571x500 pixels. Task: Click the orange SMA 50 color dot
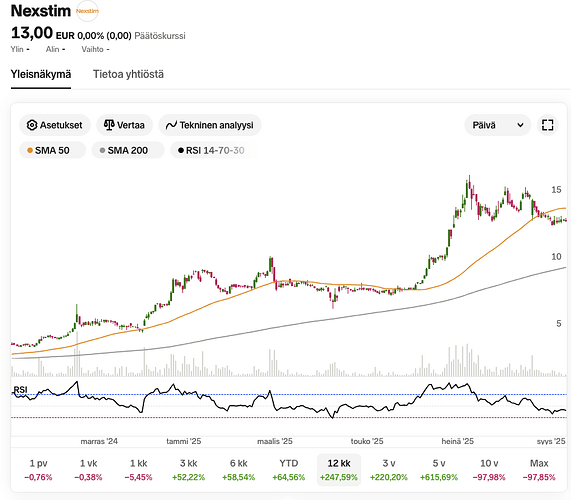(x=30, y=150)
